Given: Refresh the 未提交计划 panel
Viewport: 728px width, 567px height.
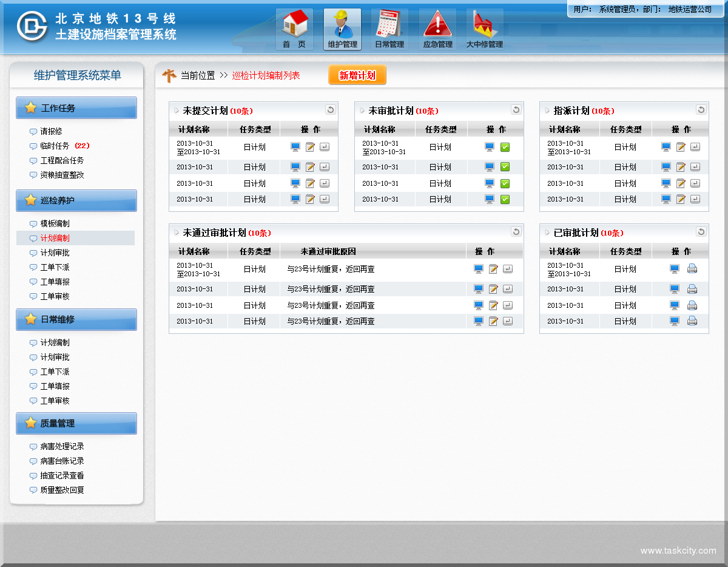Looking at the screenshot, I should [x=330, y=110].
